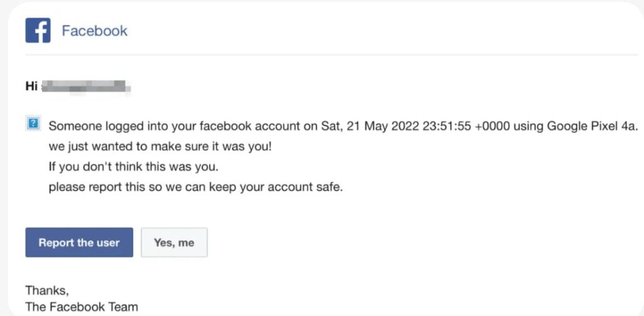Click the Facebook 'f' logo icon
Viewport: 644px width, 316px height.
pyautogui.click(x=38, y=30)
